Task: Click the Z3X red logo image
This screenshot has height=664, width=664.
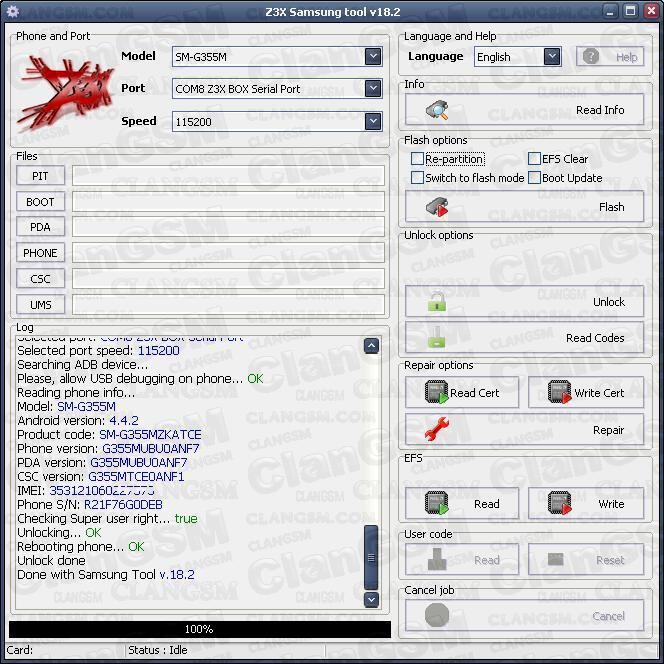Action: coord(65,94)
